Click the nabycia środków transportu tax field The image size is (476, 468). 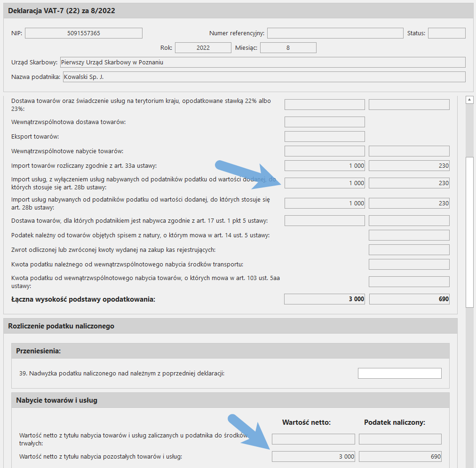pos(409,264)
